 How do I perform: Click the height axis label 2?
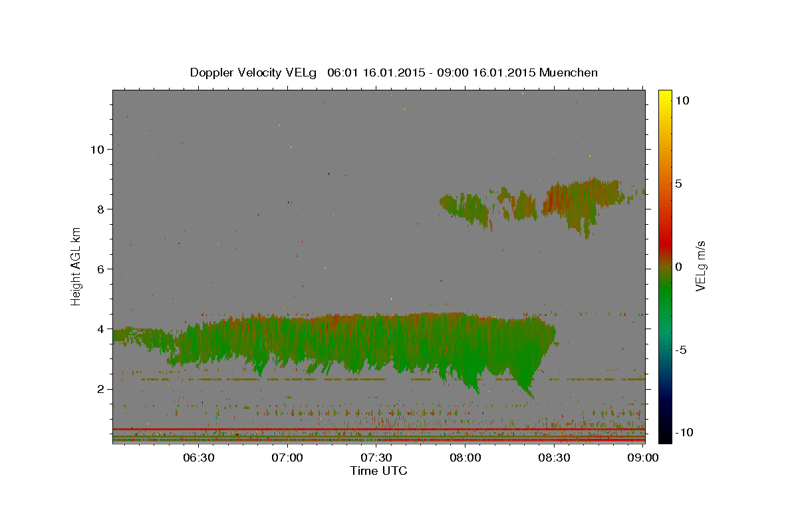pos(101,389)
